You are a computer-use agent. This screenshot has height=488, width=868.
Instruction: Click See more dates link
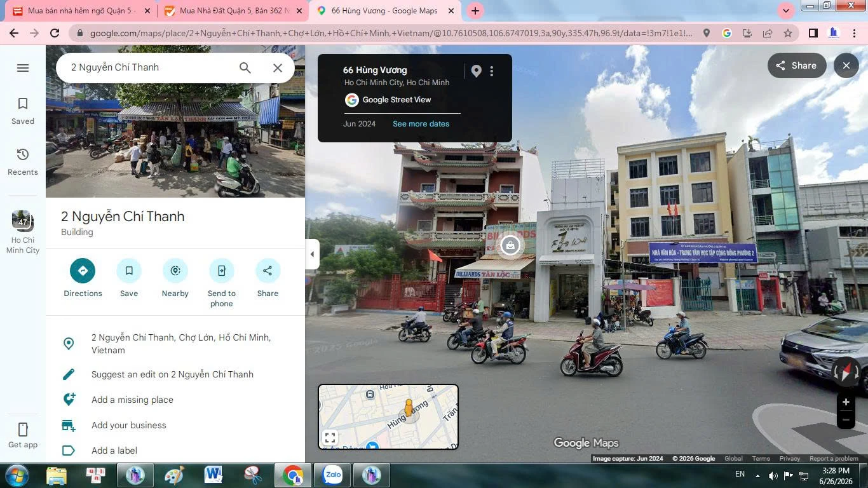click(421, 124)
